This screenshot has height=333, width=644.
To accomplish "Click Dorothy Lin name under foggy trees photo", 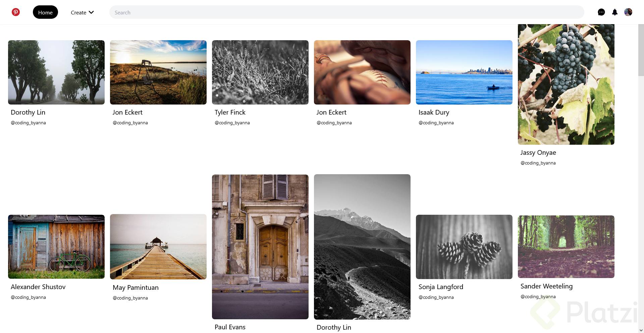I will pos(28,113).
